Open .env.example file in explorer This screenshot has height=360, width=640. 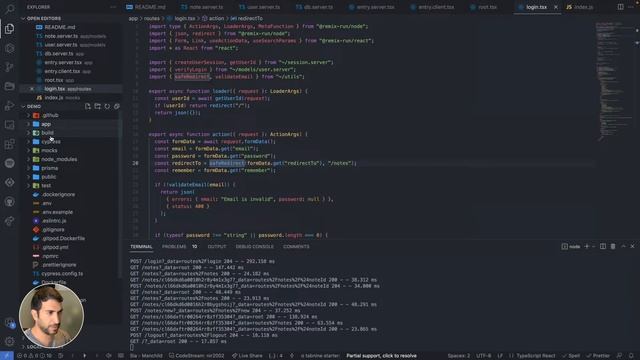(x=57, y=212)
